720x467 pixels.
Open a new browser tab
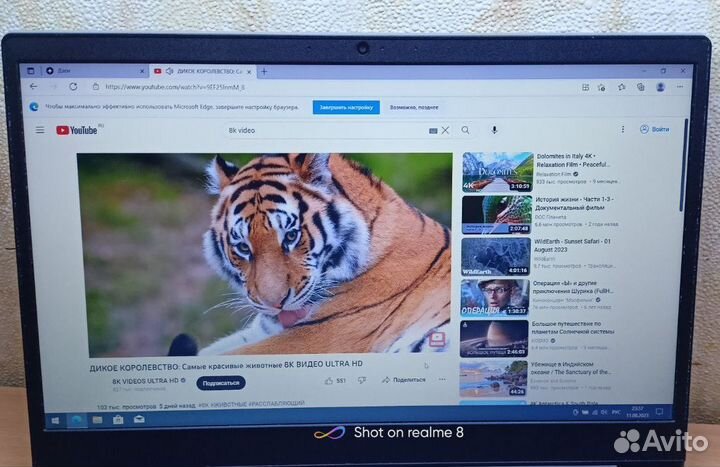[264, 71]
